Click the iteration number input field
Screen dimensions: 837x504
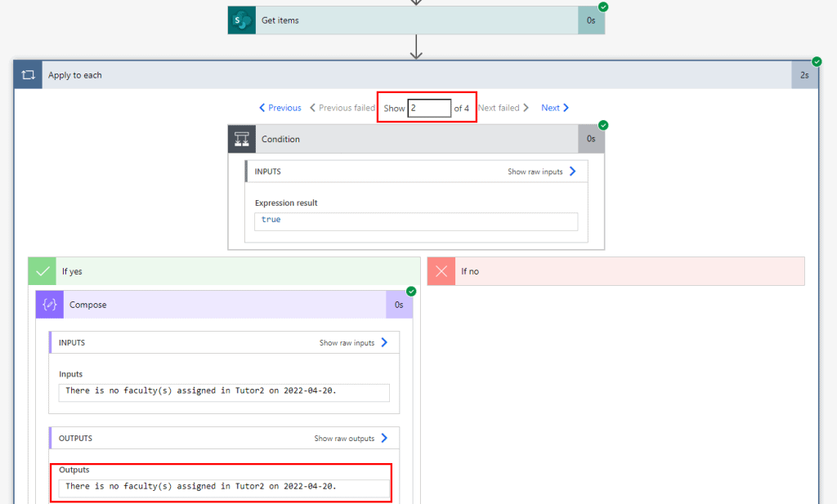point(429,109)
